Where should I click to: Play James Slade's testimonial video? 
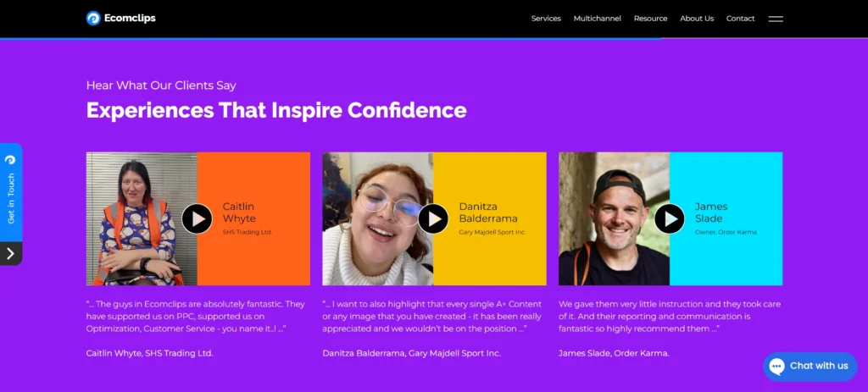click(x=669, y=218)
